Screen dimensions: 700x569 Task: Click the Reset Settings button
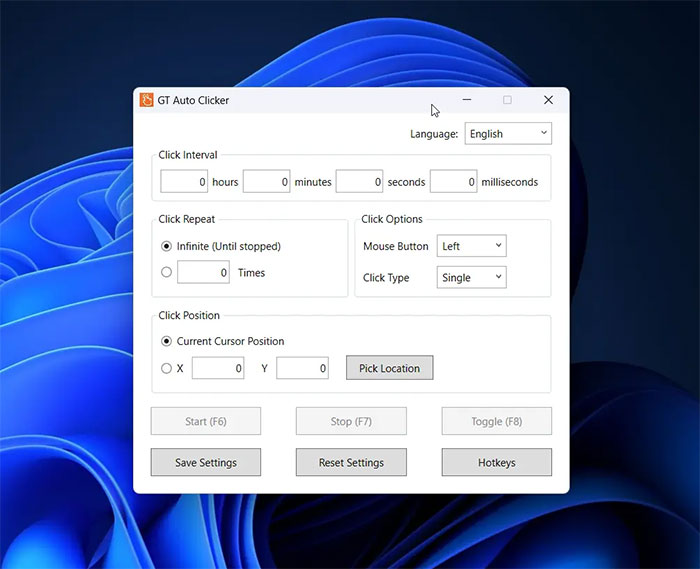351,462
